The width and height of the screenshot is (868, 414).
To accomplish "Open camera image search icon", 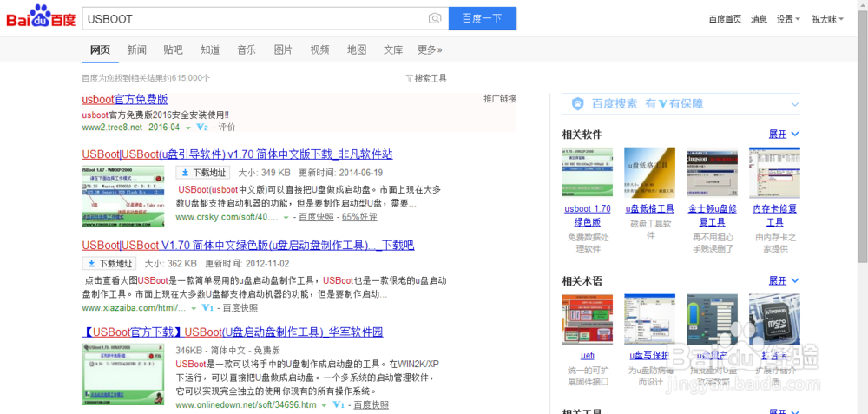I will pos(435,19).
